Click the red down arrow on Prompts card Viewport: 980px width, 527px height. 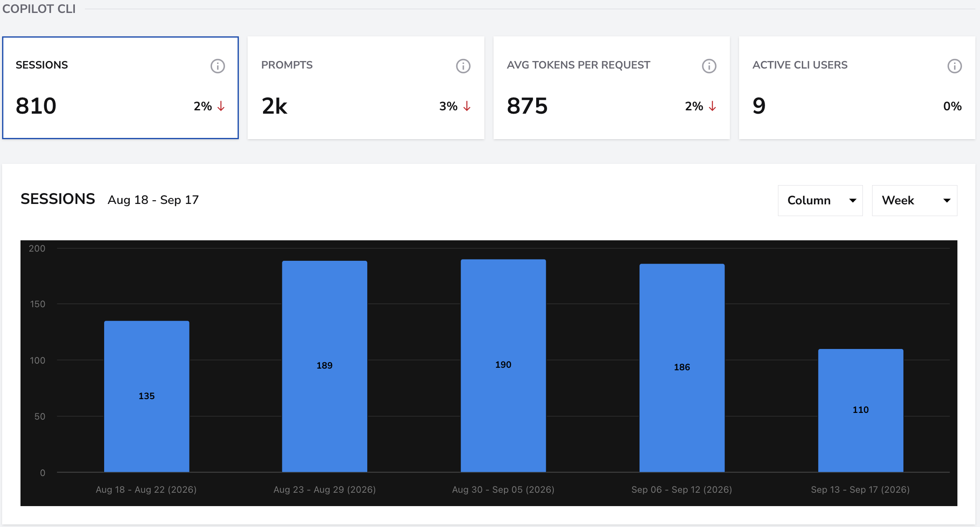tap(467, 106)
